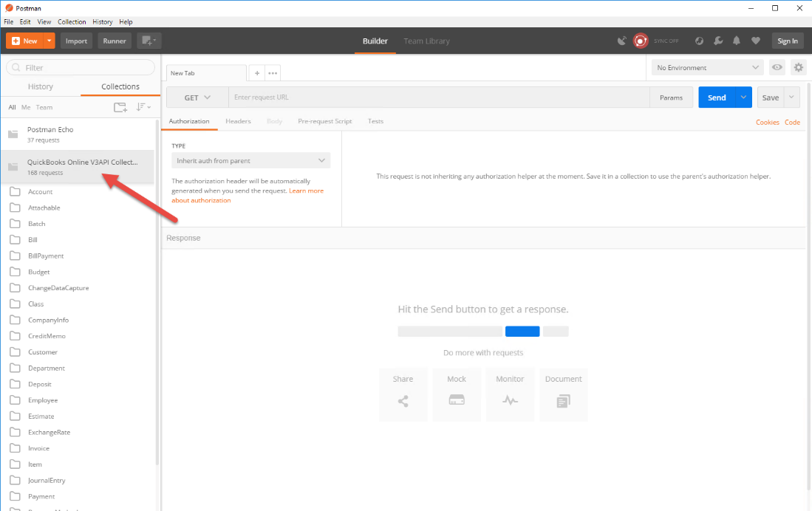The height and width of the screenshot is (511, 812).
Task: Click the Import button
Action: [76, 41]
